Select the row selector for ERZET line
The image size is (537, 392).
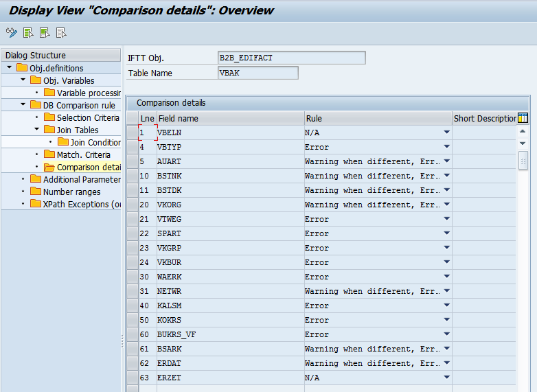132,378
